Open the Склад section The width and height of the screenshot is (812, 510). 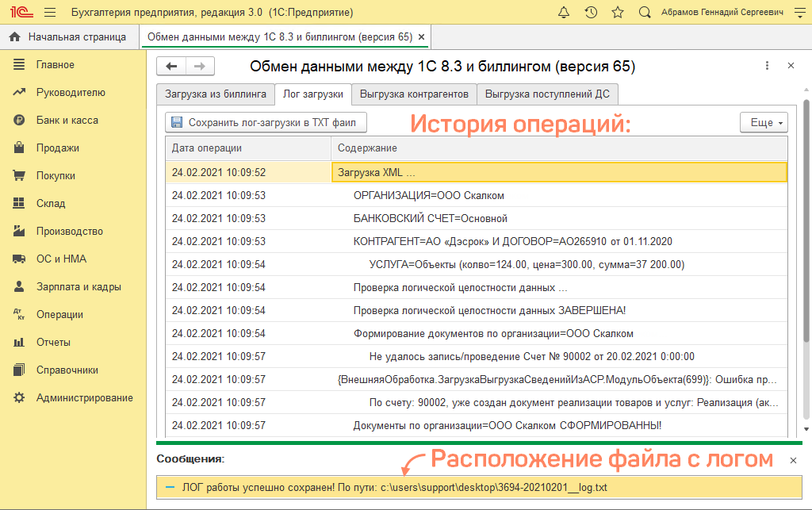pos(51,204)
